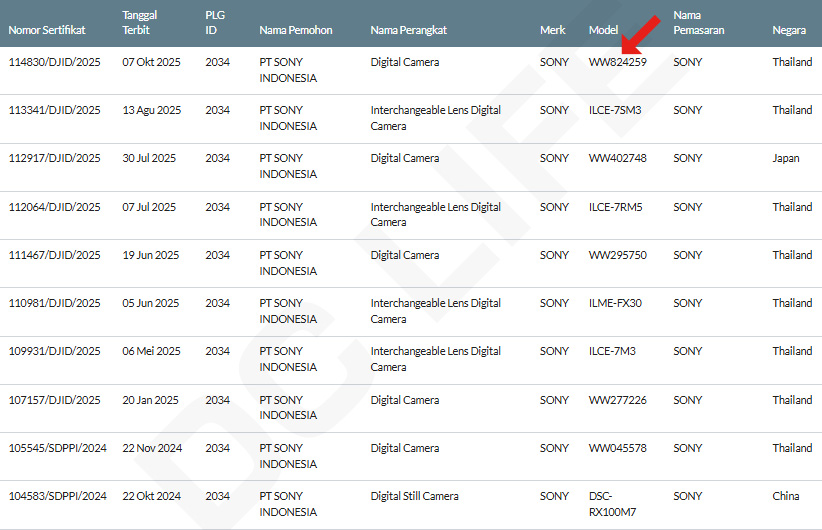The height and width of the screenshot is (530, 822).
Task: Open certificate 105545/SDPPI/2024
Action: [57, 448]
